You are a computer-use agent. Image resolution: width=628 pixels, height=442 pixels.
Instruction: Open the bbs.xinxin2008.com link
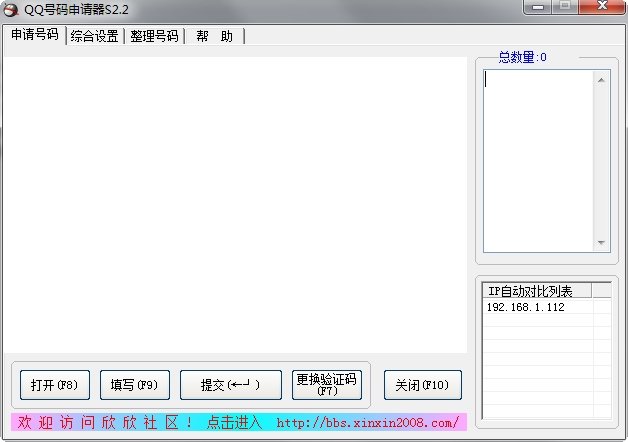coord(368,423)
